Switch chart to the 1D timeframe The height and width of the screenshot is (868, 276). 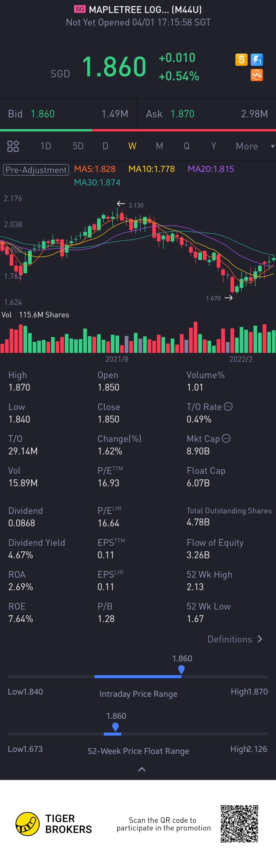click(x=45, y=146)
